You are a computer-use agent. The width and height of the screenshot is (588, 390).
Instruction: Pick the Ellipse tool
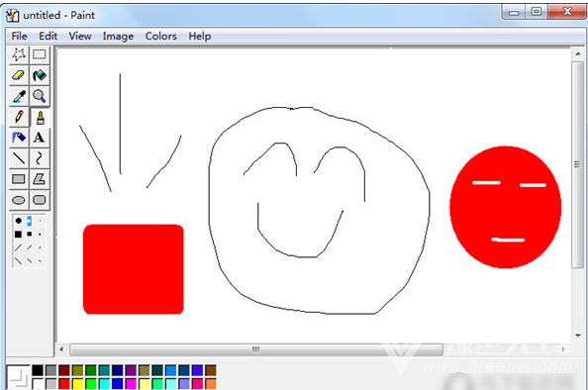click(x=19, y=200)
